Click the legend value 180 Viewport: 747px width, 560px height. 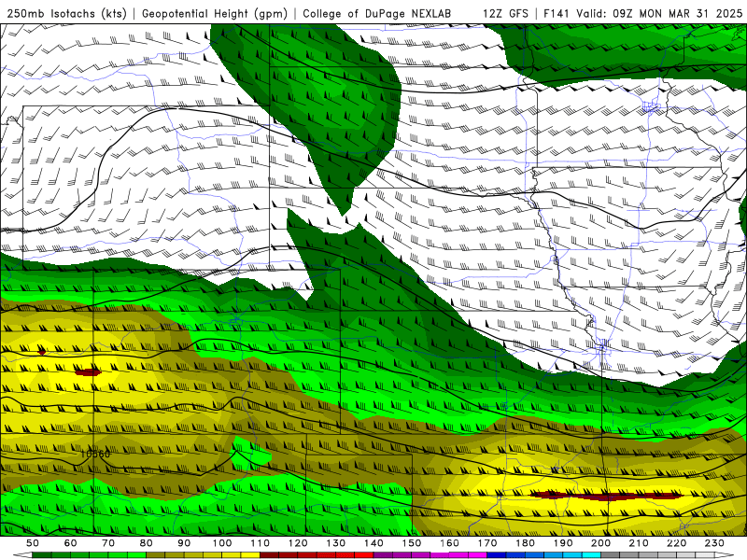(526, 543)
